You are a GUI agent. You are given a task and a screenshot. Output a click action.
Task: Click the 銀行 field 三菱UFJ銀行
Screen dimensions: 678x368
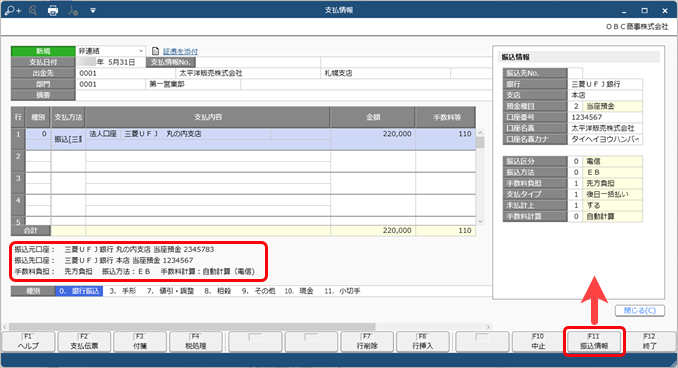(x=605, y=84)
